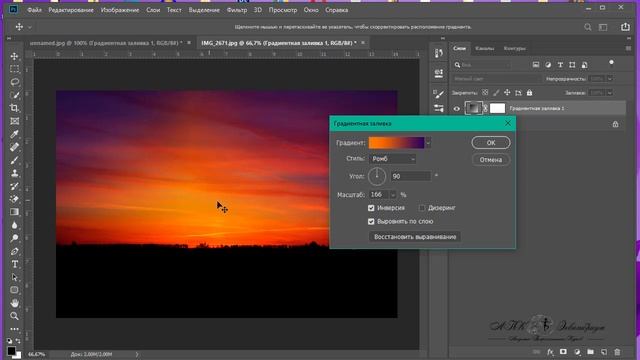Select the Horizontal Type tool
This screenshot has width=640, height=360.
pyautogui.click(x=14, y=264)
